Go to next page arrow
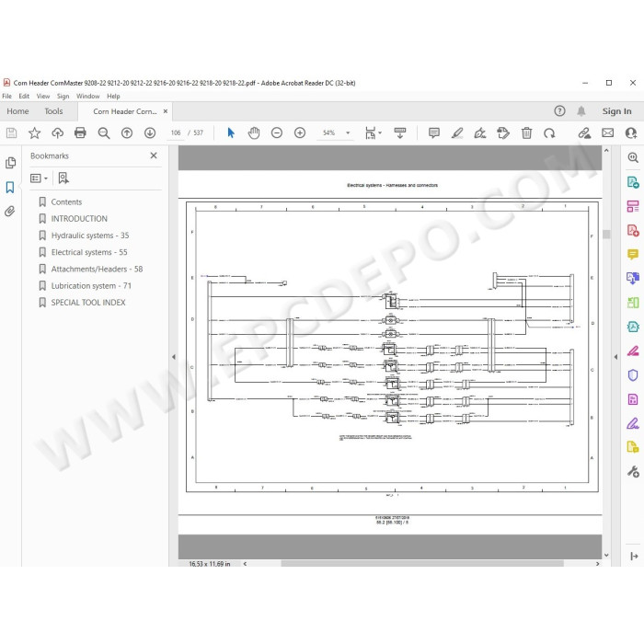644x644 pixels. [150, 132]
